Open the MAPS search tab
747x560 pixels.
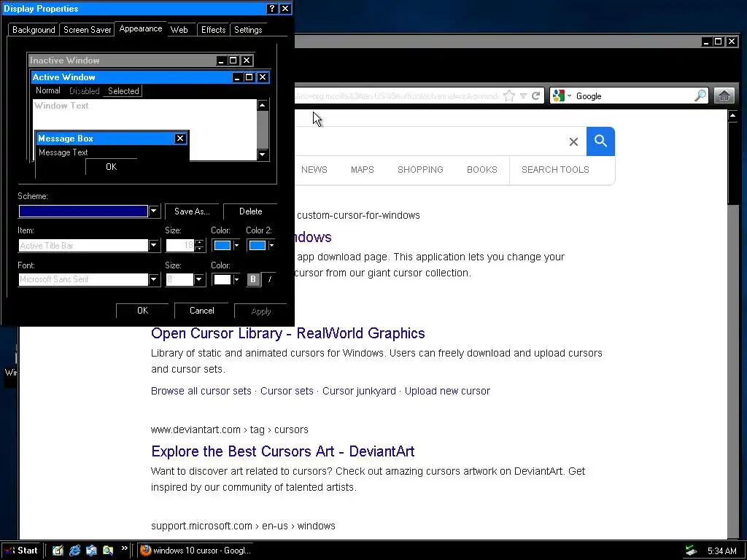tap(362, 169)
